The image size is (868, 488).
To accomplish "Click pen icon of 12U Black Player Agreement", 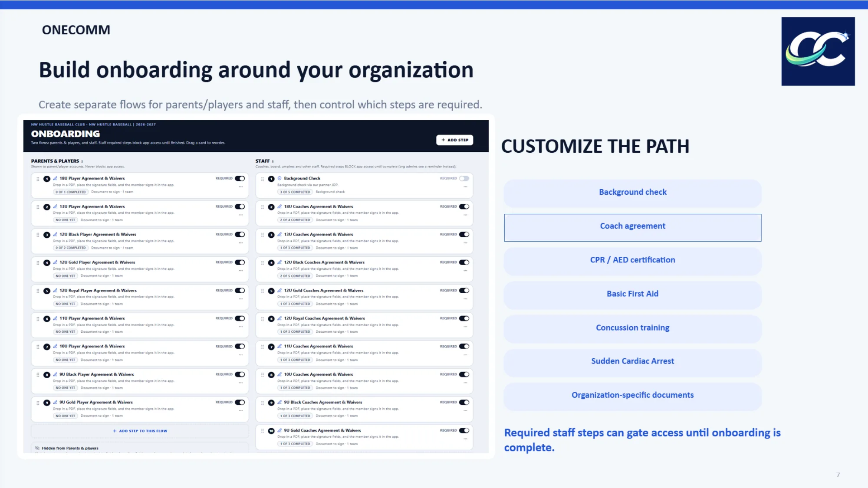I will (x=56, y=234).
